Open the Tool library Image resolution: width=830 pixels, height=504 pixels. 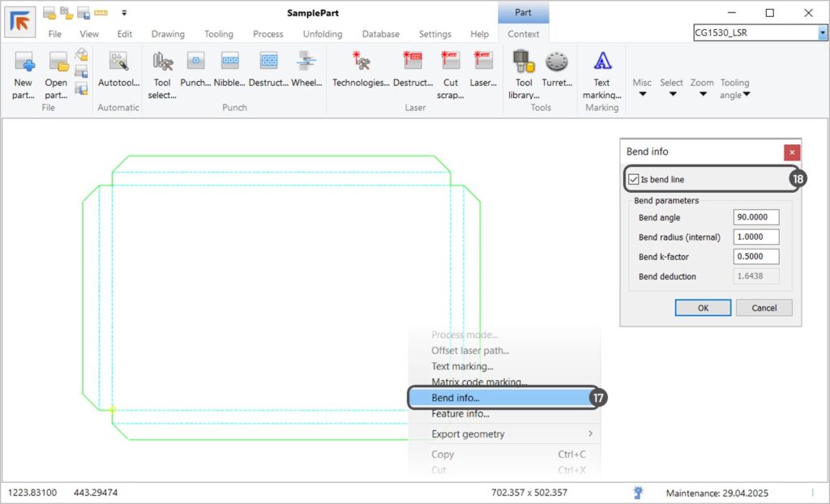point(524,62)
